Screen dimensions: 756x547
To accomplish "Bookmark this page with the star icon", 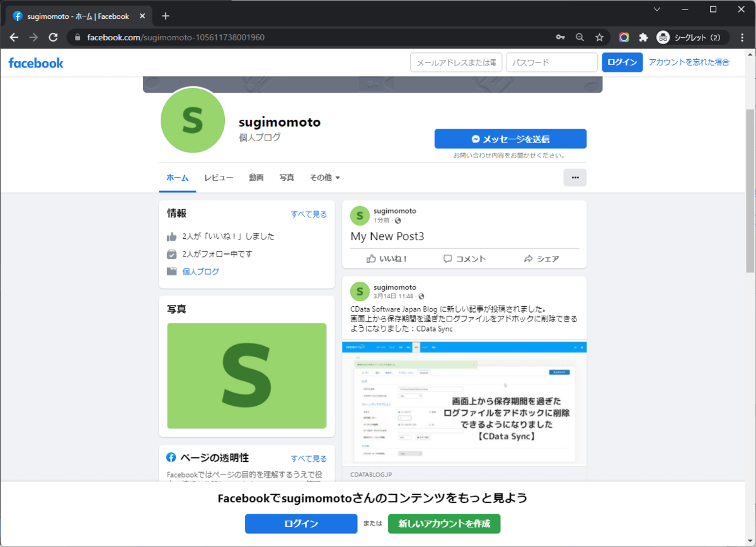I will click(x=599, y=37).
